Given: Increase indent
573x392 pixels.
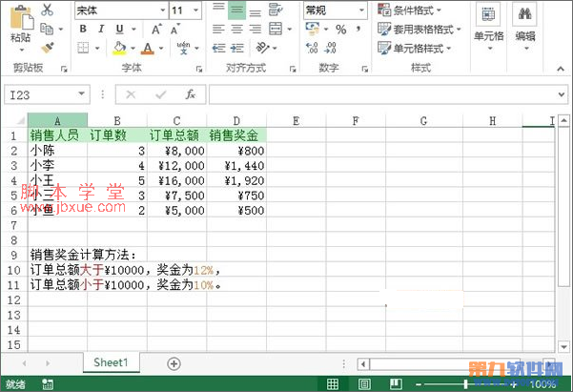Looking at the screenshot, I should click(x=237, y=48).
